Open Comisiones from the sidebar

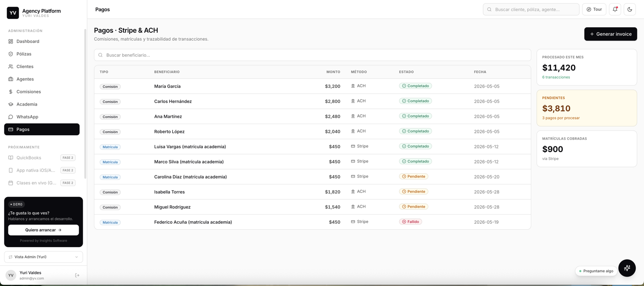(x=42, y=91)
